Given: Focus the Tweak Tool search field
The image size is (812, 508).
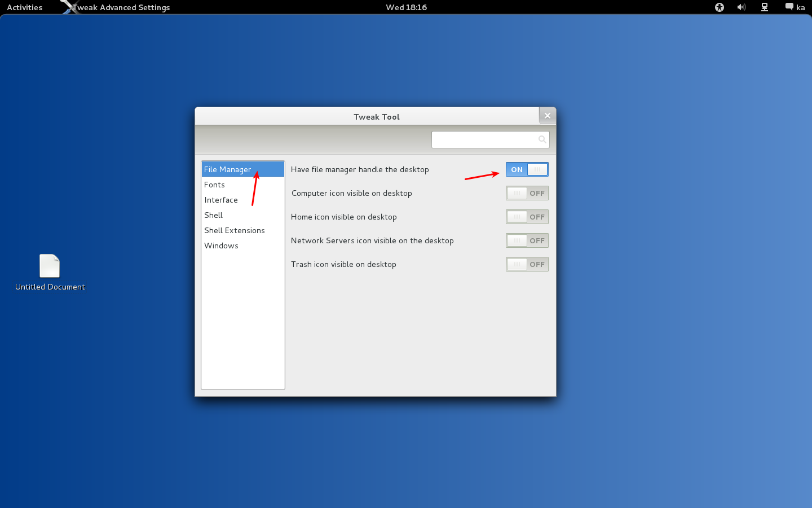Looking at the screenshot, I should [490, 139].
